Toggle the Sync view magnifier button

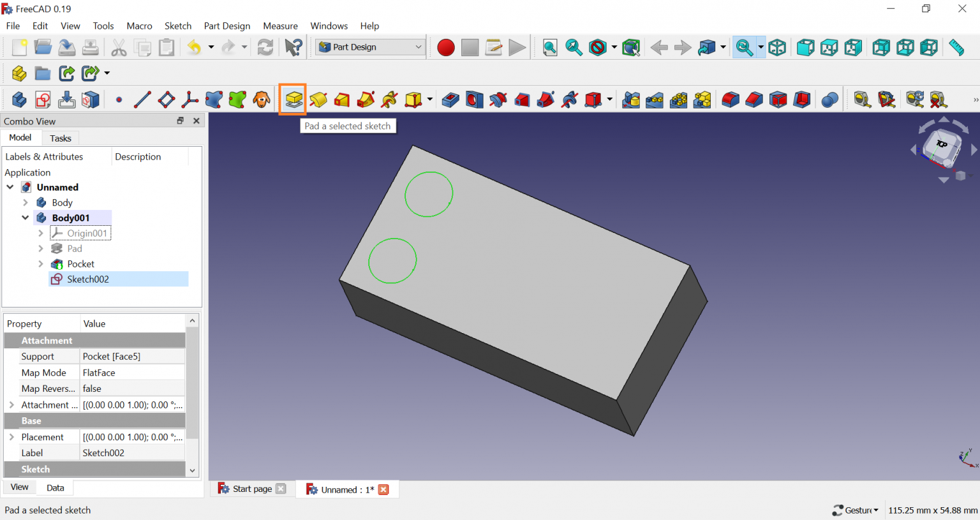[744, 47]
